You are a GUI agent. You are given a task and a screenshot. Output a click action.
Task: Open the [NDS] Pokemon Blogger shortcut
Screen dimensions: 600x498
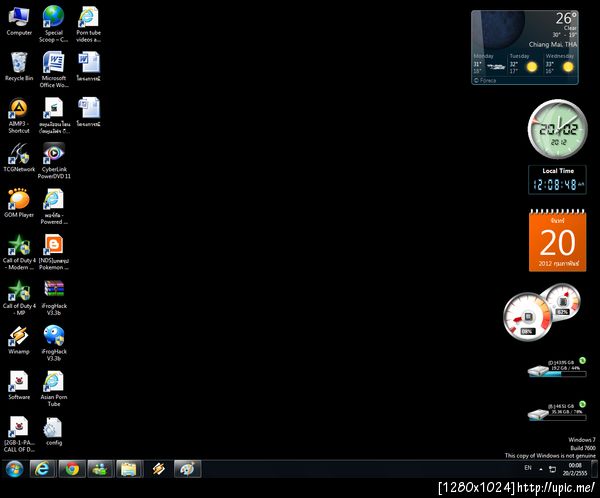[x=54, y=252]
